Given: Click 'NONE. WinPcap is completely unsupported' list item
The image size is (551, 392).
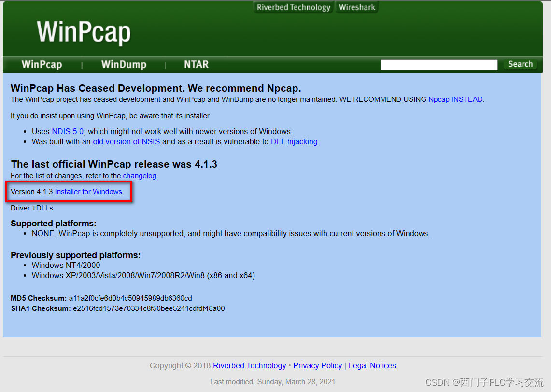Looking at the screenshot, I should (231, 233).
